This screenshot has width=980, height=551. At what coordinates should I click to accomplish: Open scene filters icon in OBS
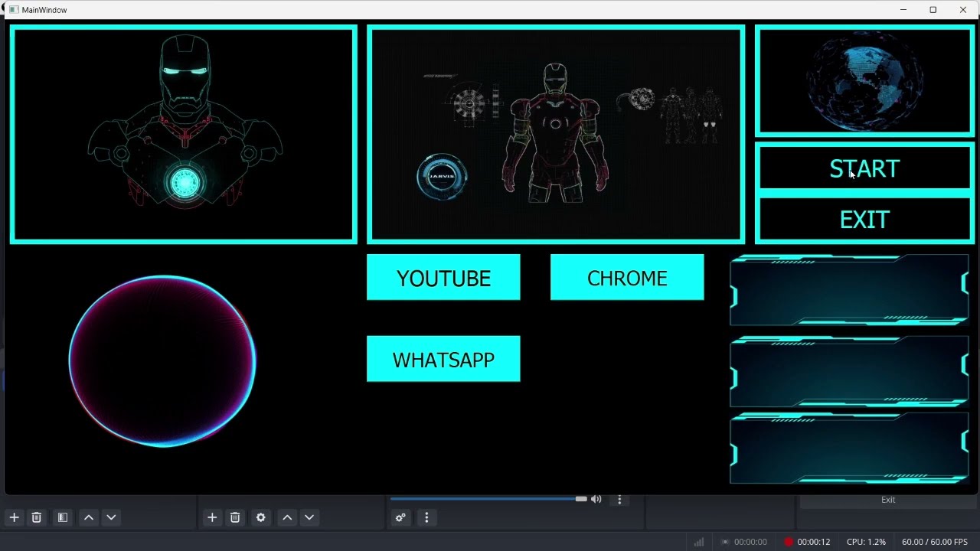point(63,517)
